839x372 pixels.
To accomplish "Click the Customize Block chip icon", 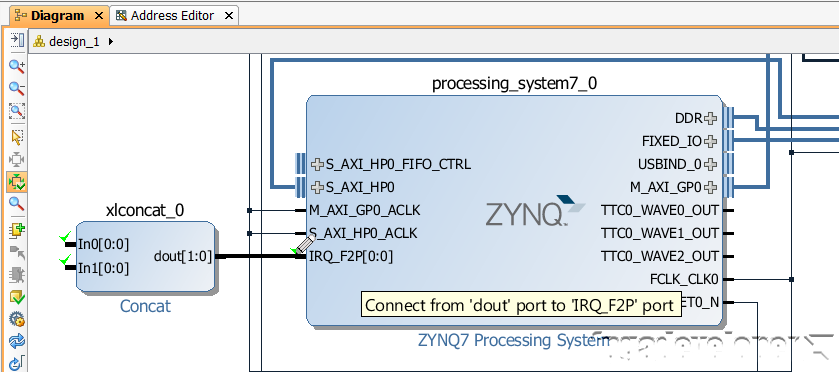I will (x=17, y=275).
